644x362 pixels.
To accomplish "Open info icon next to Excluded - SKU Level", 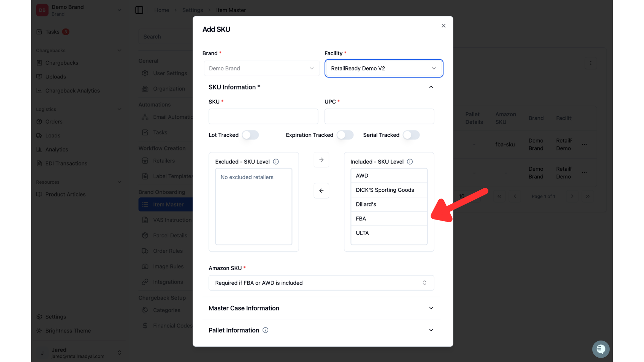I will (x=276, y=162).
